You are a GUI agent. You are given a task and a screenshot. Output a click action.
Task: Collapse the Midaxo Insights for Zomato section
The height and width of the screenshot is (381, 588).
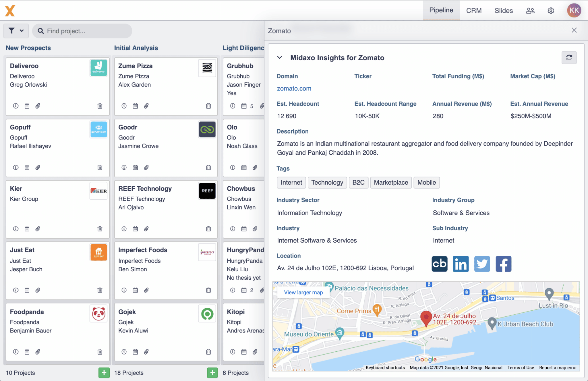[279, 58]
